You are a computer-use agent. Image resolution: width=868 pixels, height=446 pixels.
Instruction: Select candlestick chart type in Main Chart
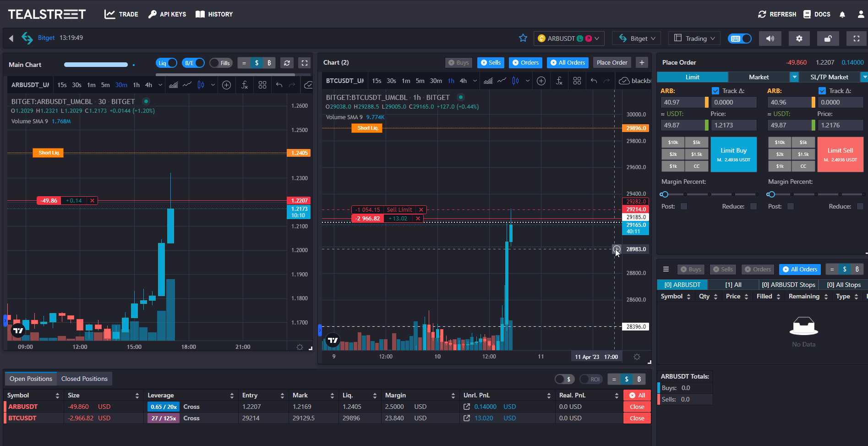pyautogui.click(x=201, y=85)
